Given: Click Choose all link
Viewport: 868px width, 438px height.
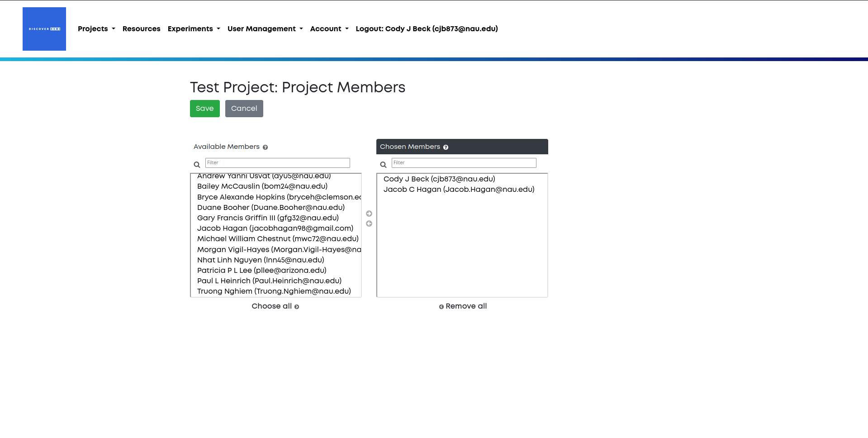Looking at the screenshot, I should click(275, 306).
